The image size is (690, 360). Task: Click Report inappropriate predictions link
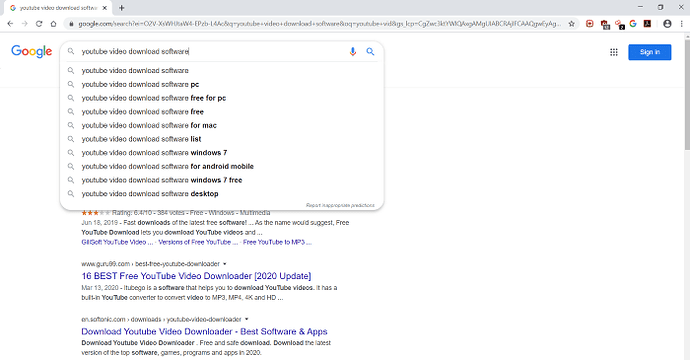pos(340,205)
